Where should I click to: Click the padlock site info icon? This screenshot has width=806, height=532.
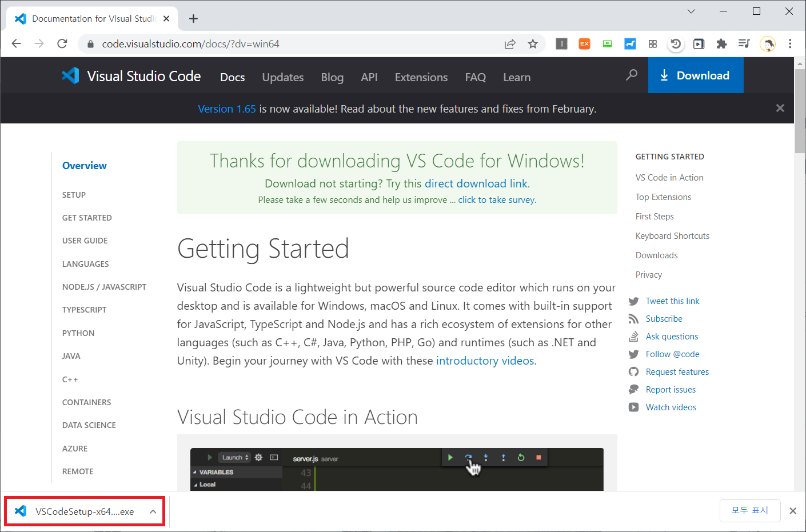pos(90,44)
